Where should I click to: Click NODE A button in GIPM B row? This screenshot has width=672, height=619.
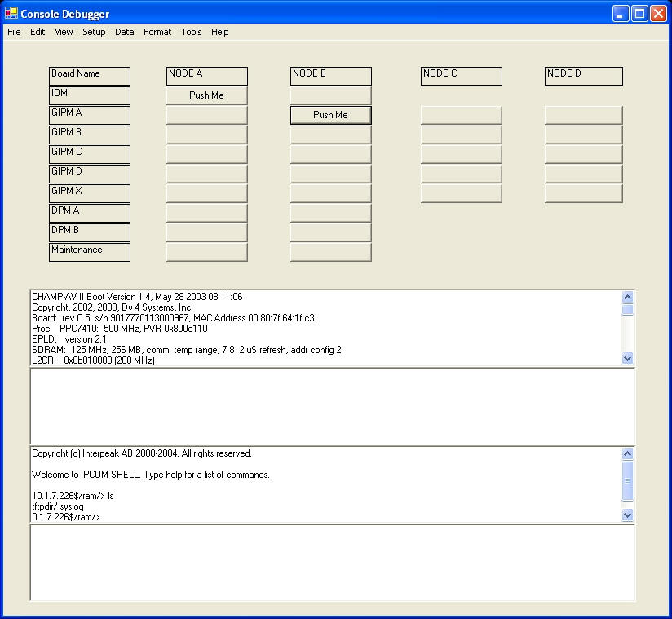(206, 135)
